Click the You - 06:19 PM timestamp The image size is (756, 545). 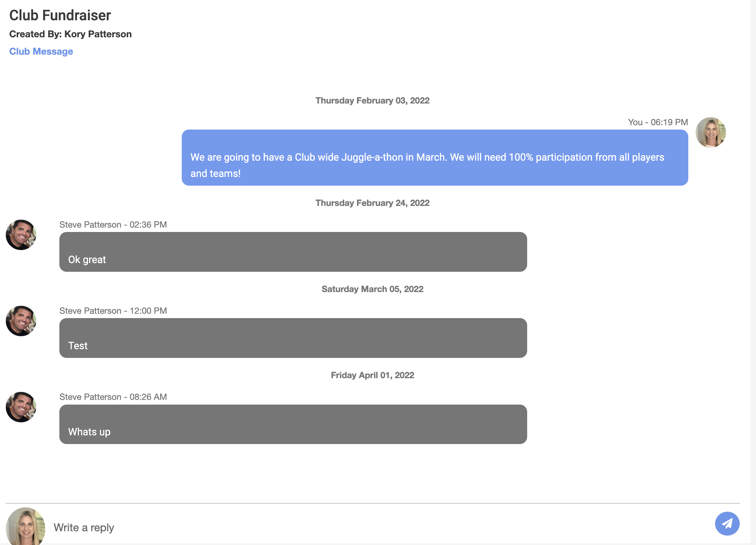pos(658,122)
